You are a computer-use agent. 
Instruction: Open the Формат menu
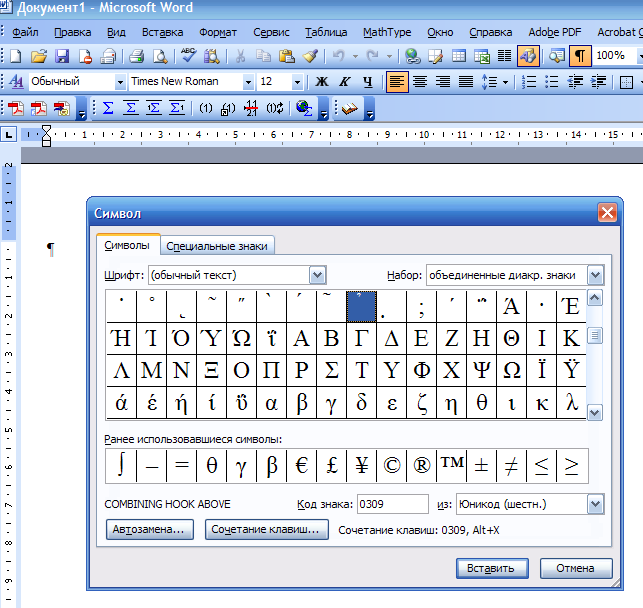tap(218, 32)
